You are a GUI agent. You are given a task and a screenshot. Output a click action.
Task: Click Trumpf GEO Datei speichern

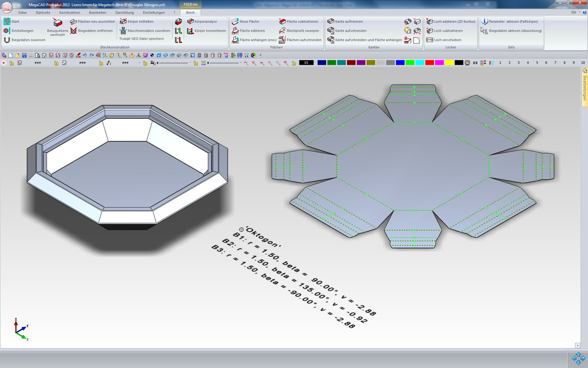(x=142, y=38)
